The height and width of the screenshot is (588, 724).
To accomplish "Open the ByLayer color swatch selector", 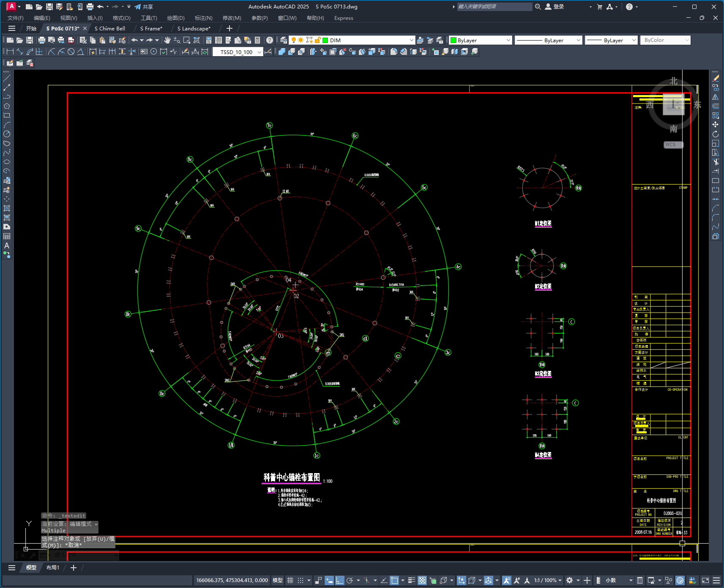I will (x=481, y=40).
